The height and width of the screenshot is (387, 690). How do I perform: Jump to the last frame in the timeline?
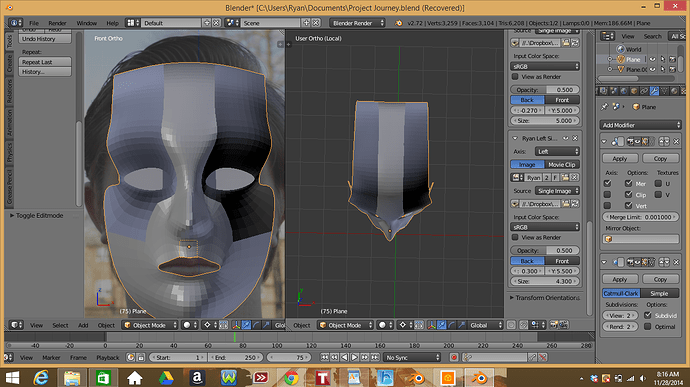pyautogui.click(x=375, y=358)
